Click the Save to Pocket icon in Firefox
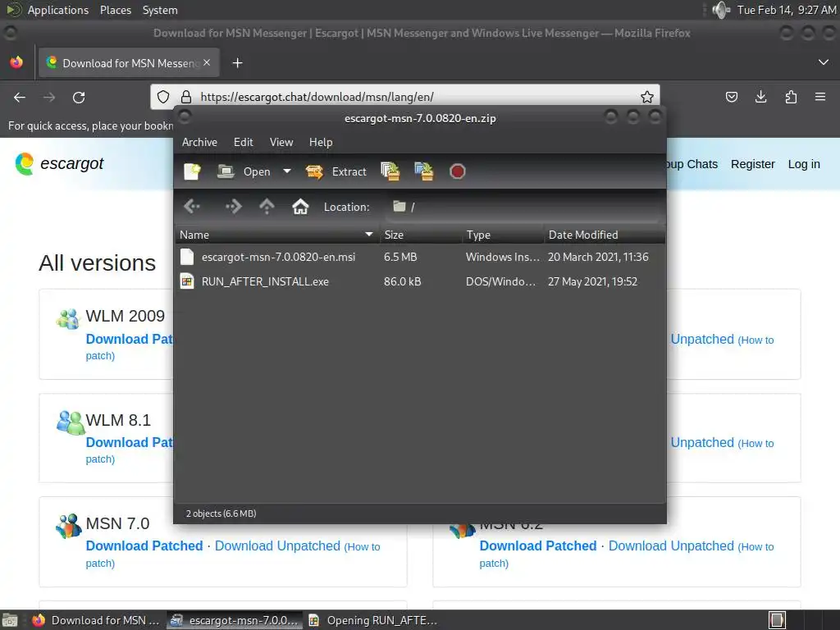The height and width of the screenshot is (630, 840). tap(732, 97)
